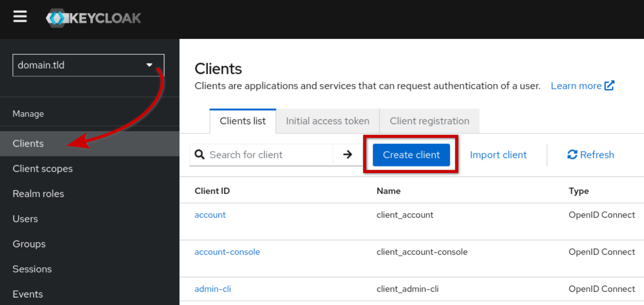This screenshot has height=305, width=644.
Task: Click the search arrow submit button
Action: (x=348, y=155)
